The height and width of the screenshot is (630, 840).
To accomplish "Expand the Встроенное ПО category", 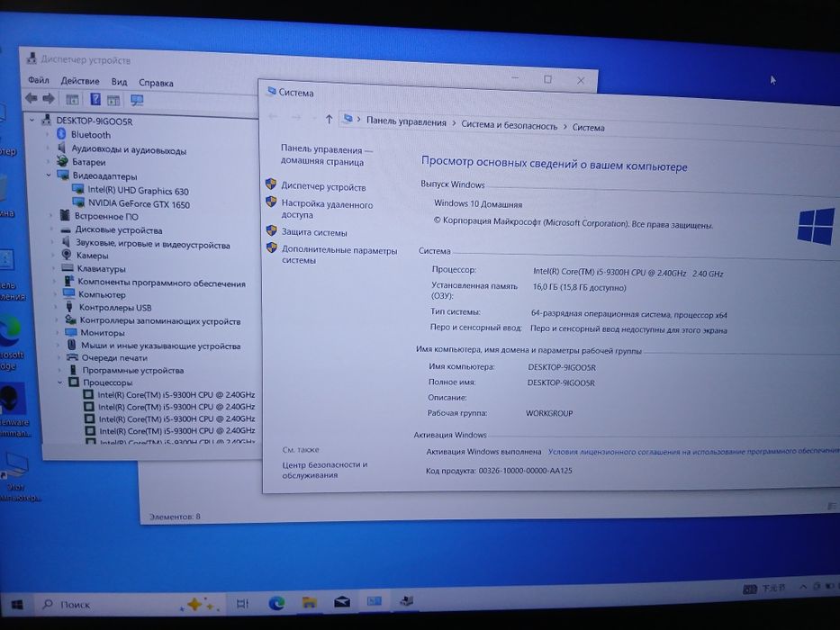I will [51, 216].
